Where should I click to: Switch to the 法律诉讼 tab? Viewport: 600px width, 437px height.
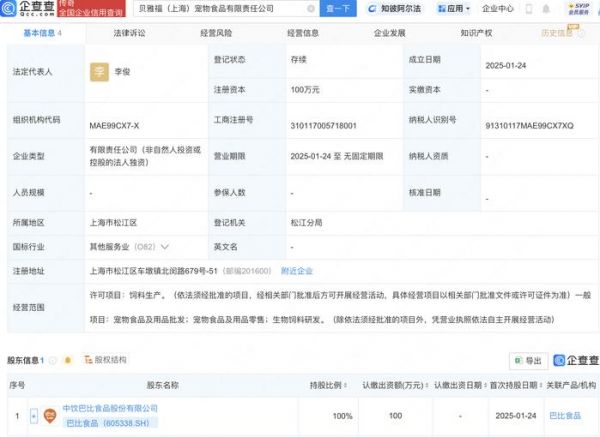coord(129,33)
